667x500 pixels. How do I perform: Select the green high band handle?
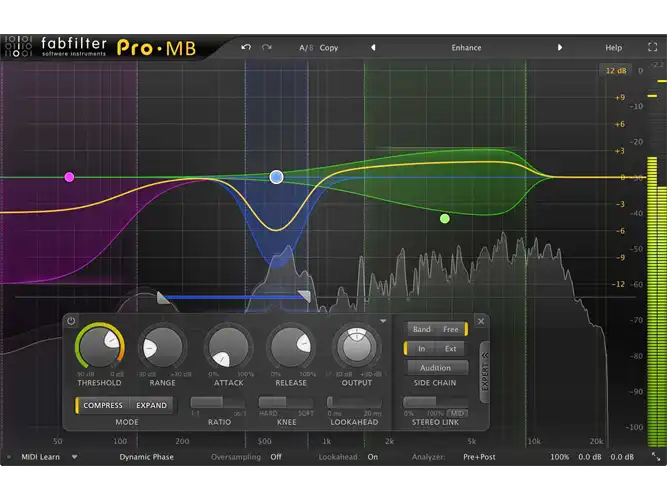pos(445,219)
